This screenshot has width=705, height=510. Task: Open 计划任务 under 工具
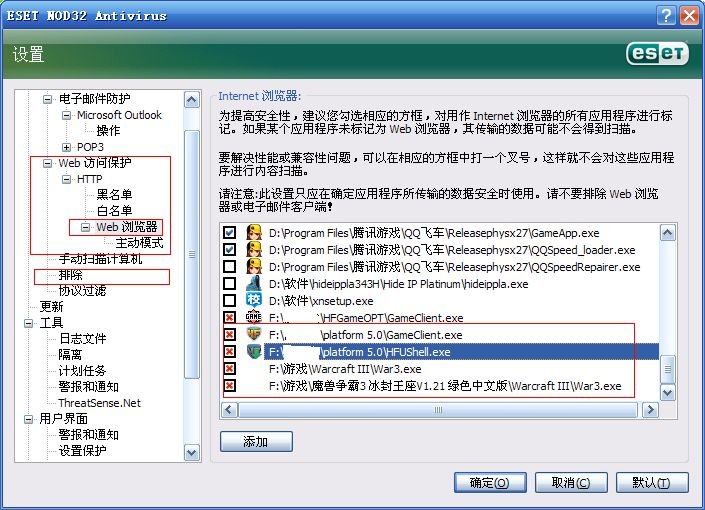point(82,371)
